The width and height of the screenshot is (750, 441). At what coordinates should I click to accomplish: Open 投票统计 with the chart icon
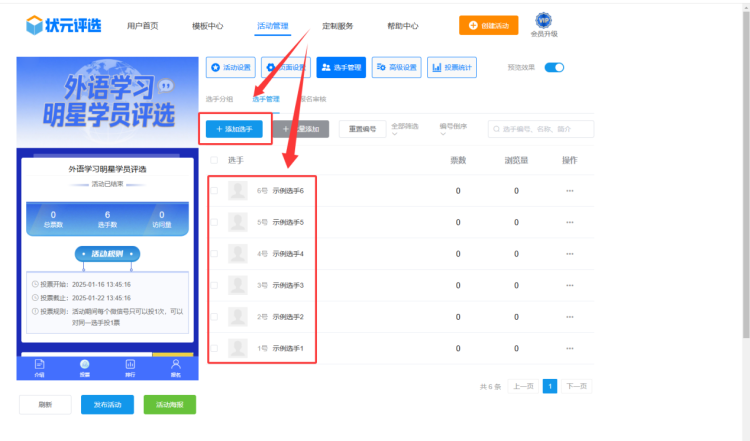pyautogui.click(x=452, y=67)
